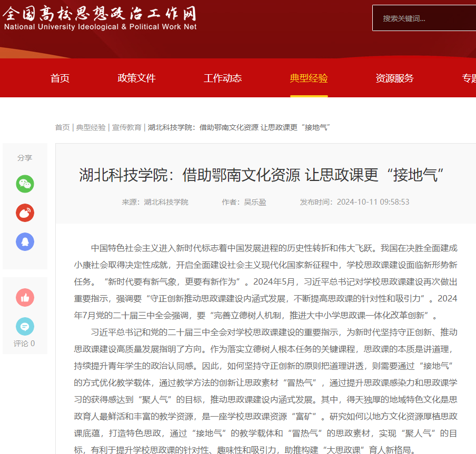Select the highlighted 典型经验 navigation item

point(309,78)
